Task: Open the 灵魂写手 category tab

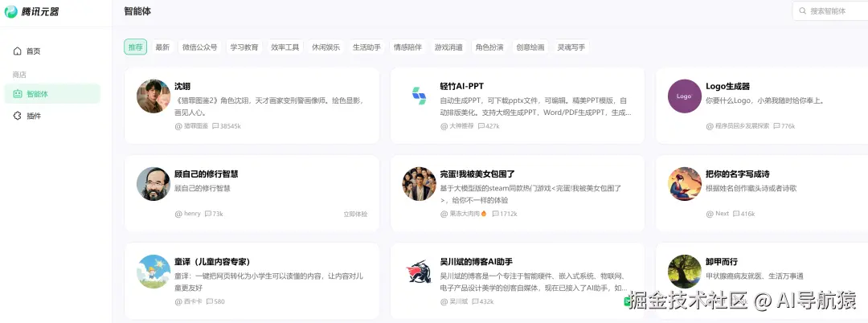Action: click(x=571, y=47)
